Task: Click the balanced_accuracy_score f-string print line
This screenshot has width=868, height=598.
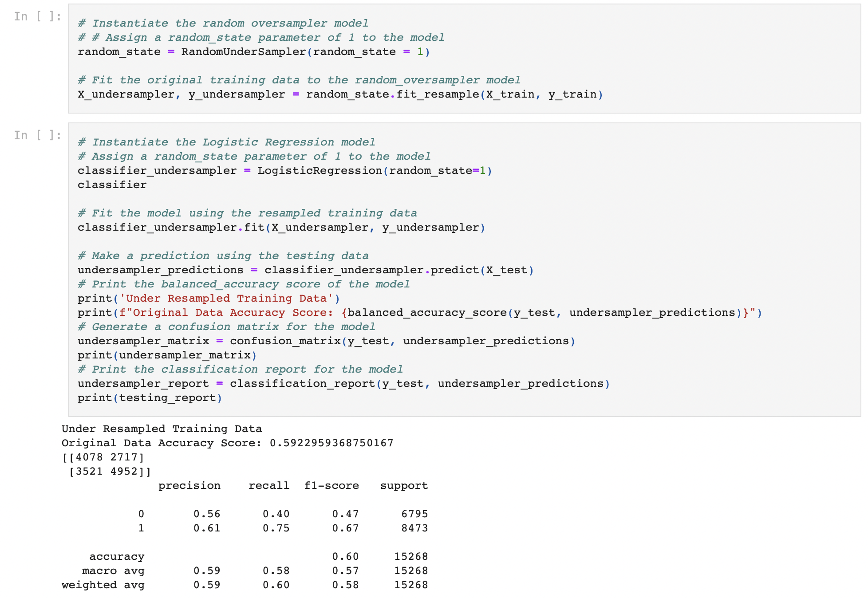Action: point(419,312)
